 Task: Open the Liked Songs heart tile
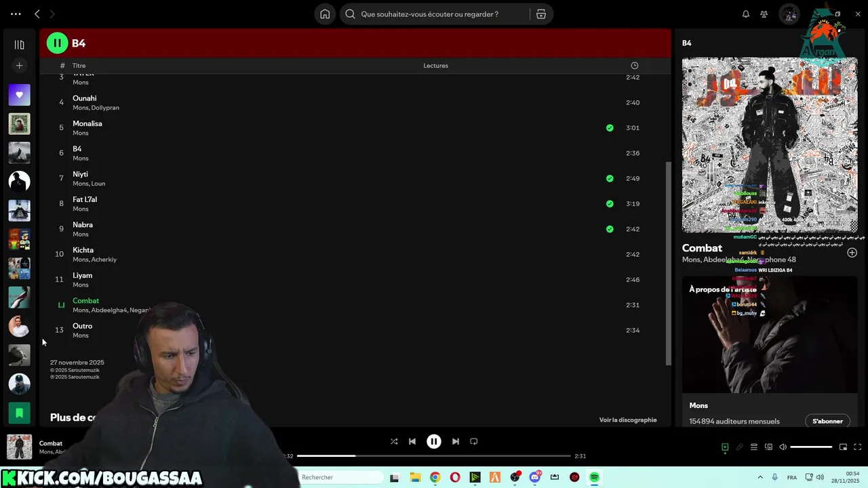point(19,95)
